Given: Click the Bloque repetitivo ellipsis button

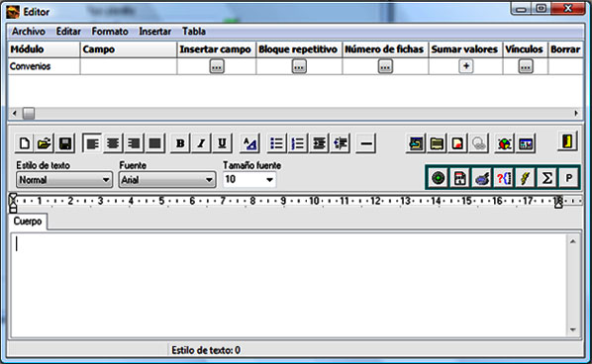Looking at the screenshot, I should pos(299,66).
